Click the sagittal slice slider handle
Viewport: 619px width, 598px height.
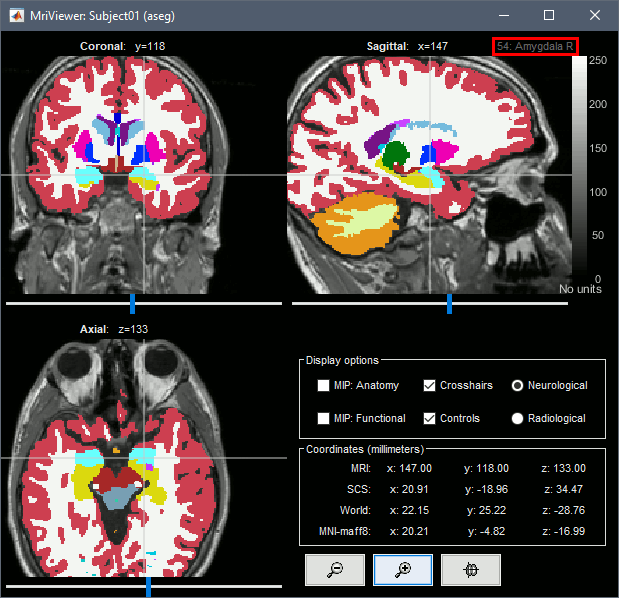(x=449, y=301)
